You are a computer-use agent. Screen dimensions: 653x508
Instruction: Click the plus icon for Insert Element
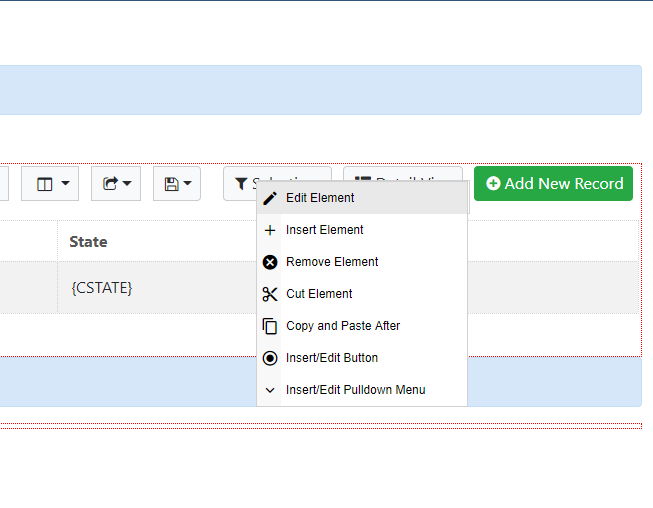click(x=270, y=230)
